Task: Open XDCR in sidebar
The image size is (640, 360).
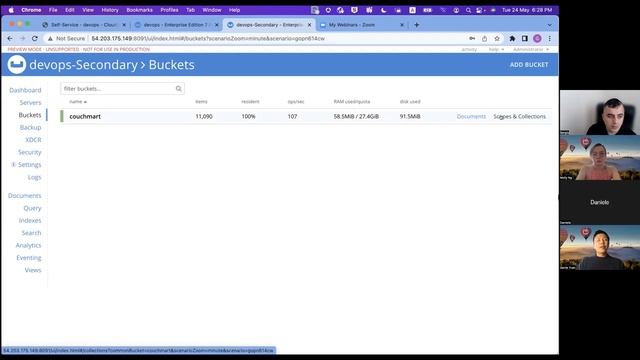Action: (x=33, y=140)
